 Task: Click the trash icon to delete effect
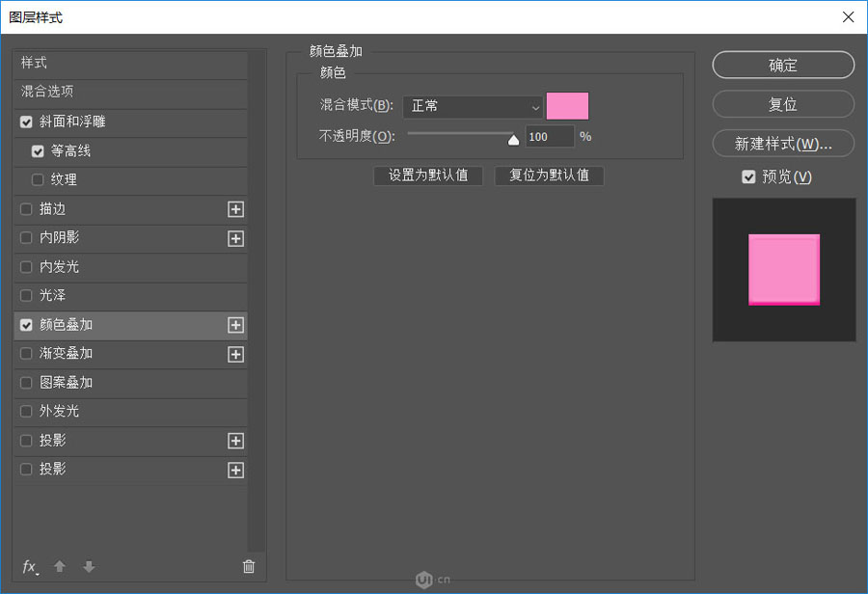[x=249, y=567]
